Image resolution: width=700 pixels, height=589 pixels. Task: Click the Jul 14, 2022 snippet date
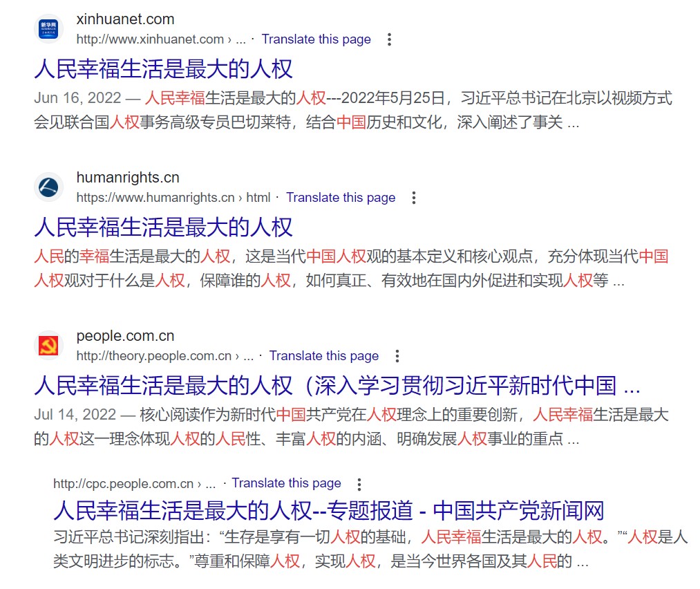pyautogui.click(x=75, y=415)
